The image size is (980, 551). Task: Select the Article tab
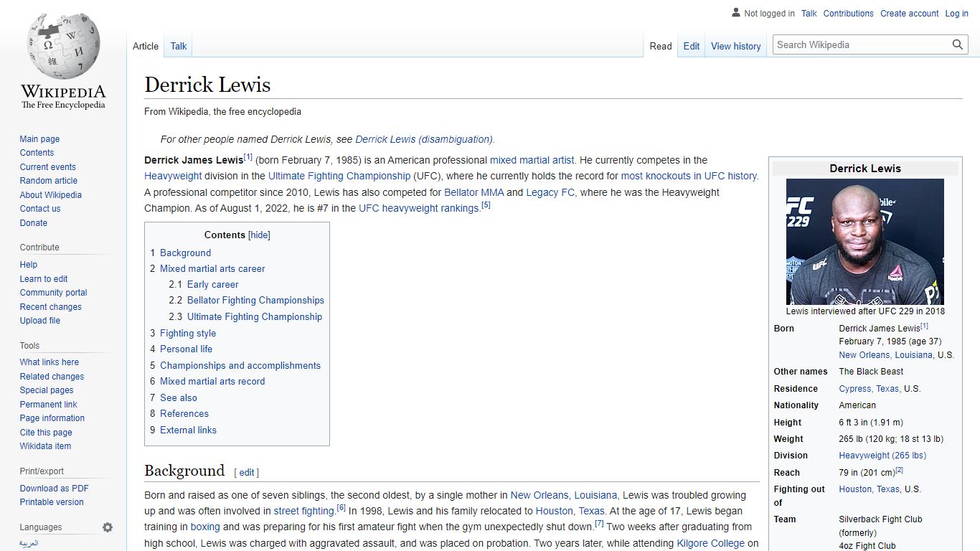pyautogui.click(x=146, y=46)
